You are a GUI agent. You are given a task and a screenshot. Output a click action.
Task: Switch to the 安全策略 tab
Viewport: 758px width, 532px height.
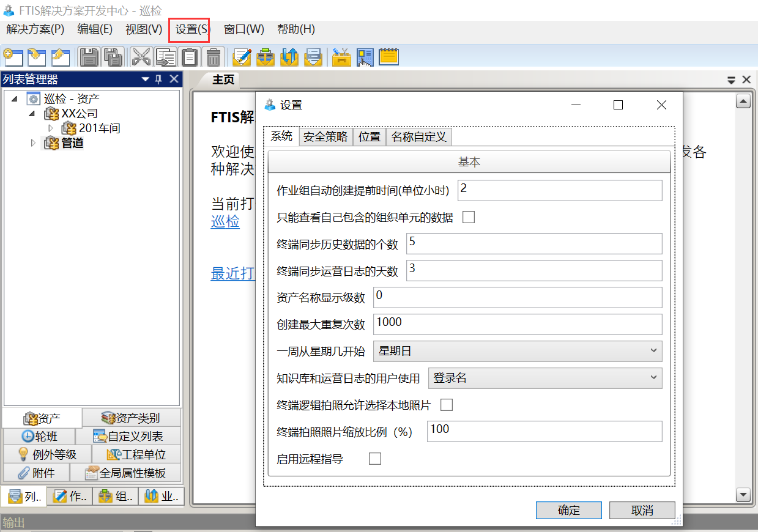pos(325,137)
